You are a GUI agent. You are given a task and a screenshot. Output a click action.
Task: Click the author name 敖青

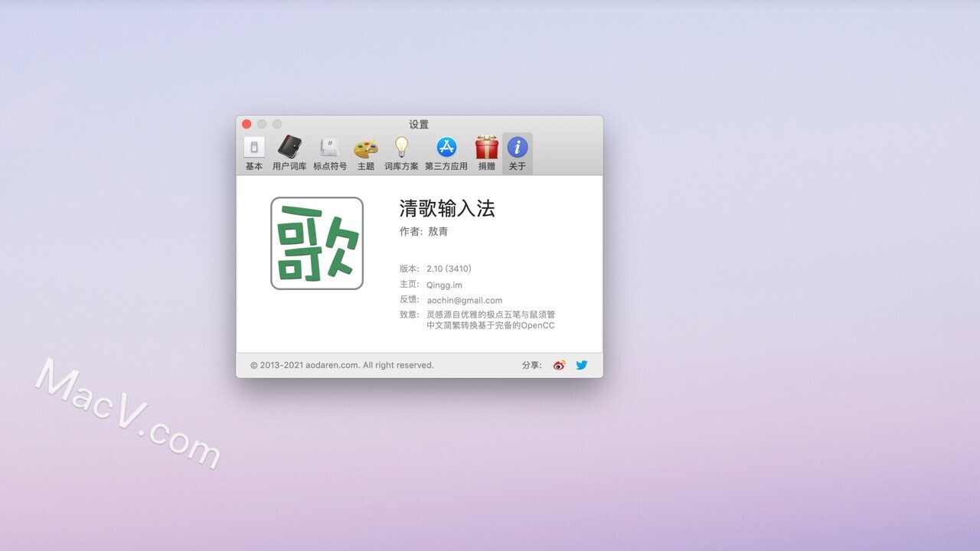[437, 231]
